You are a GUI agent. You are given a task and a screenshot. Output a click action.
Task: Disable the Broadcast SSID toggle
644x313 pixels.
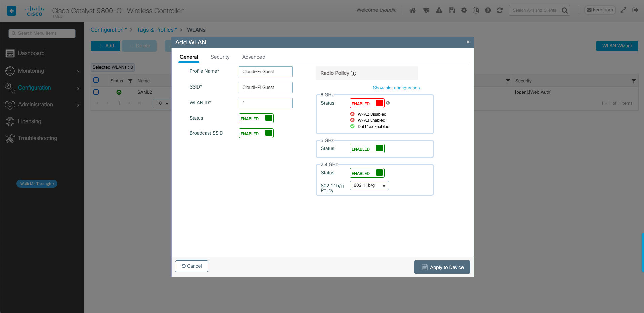click(x=256, y=133)
